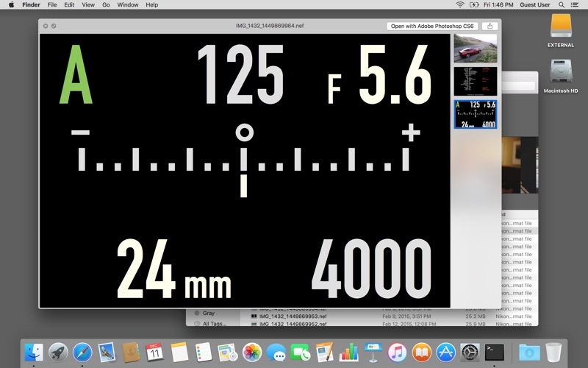Open the EXTERNAL drive on desktop

pyautogui.click(x=561, y=29)
